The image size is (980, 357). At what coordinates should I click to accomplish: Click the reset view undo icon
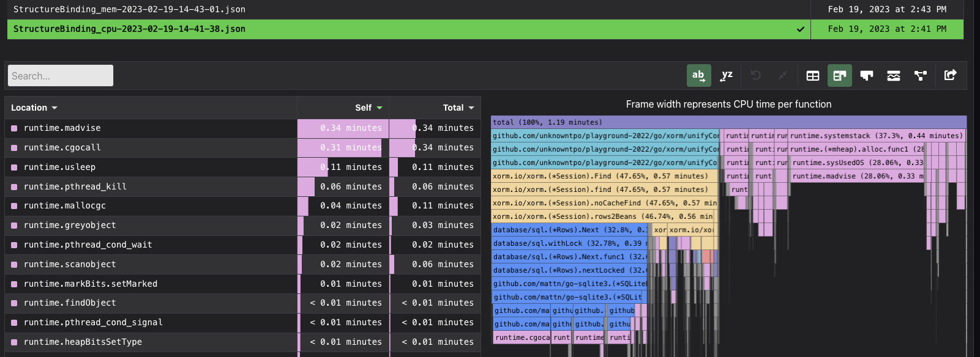[755, 75]
